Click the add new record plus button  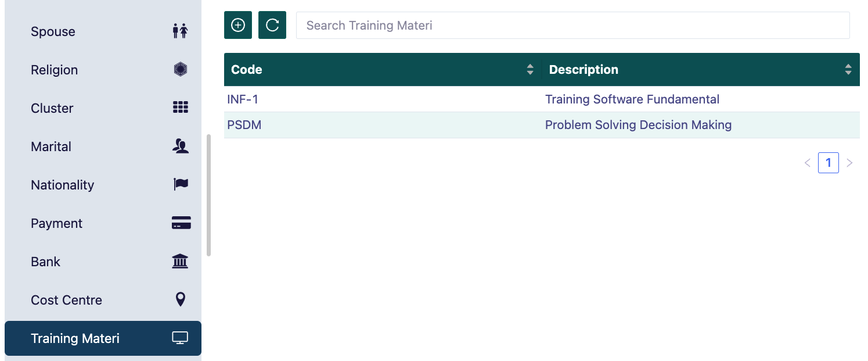tap(238, 25)
